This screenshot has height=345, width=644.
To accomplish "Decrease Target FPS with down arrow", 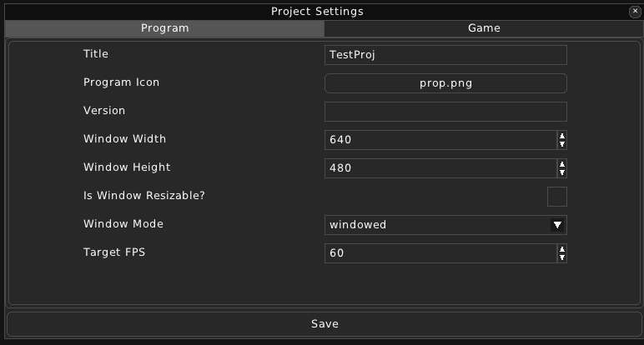I will click(562, 257).
